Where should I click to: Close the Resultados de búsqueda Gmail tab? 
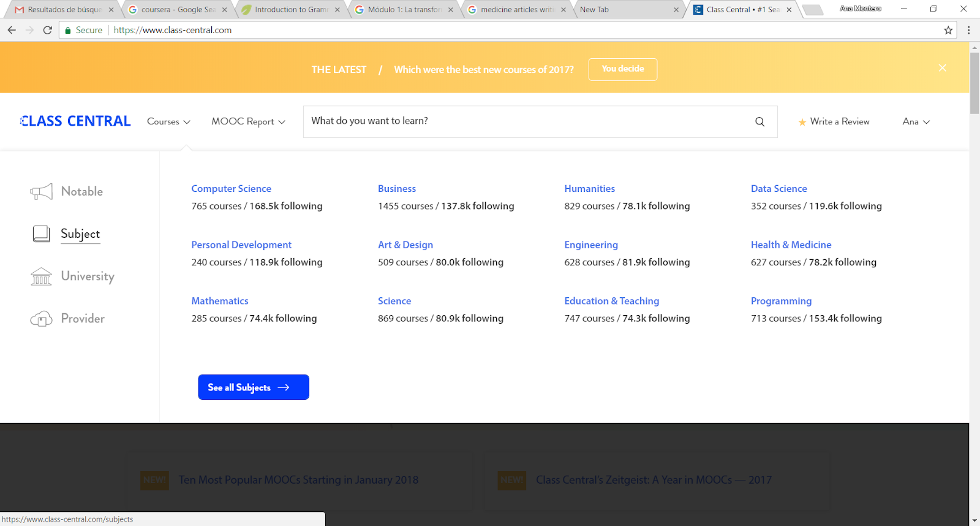point(111,10)
